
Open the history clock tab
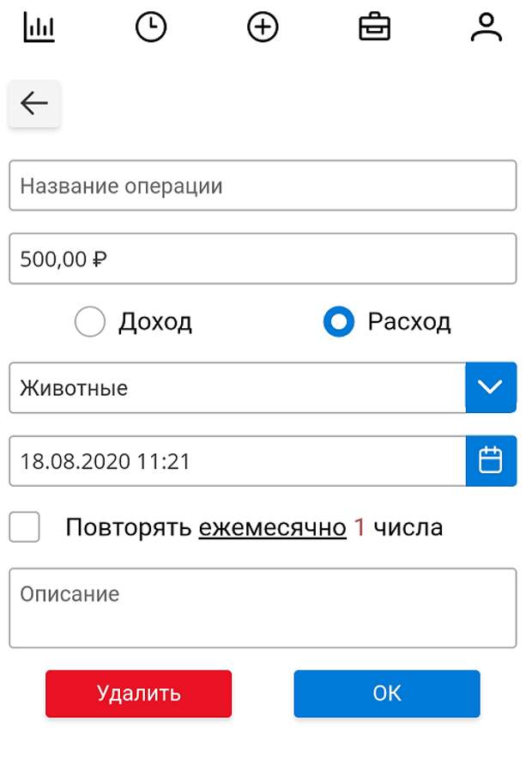pos(151,27)
